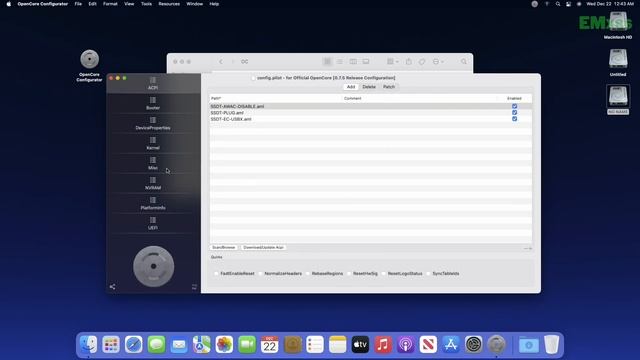Image resolution: width=640 pixels, height=360 pixels.
Task: Switch to the Add tab
Action: point(351,87)
